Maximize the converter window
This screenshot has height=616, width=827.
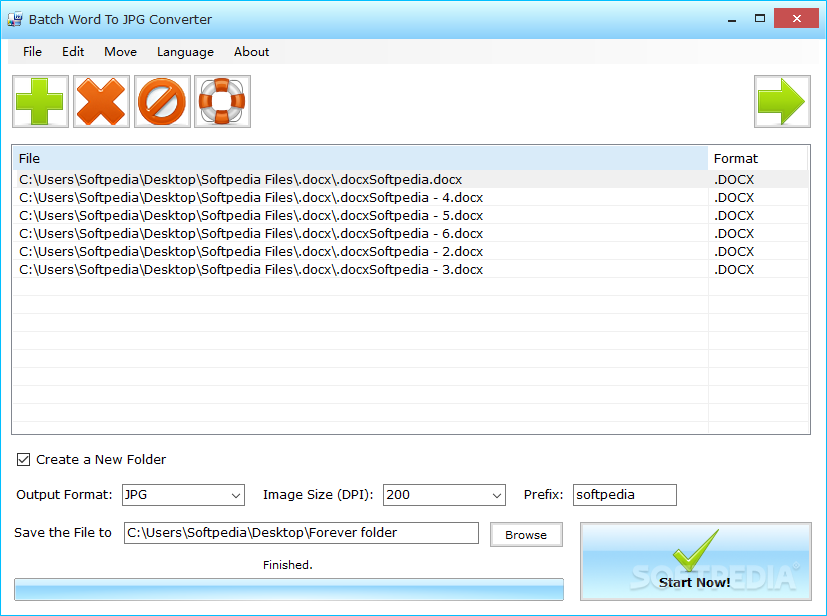[759, 19]
